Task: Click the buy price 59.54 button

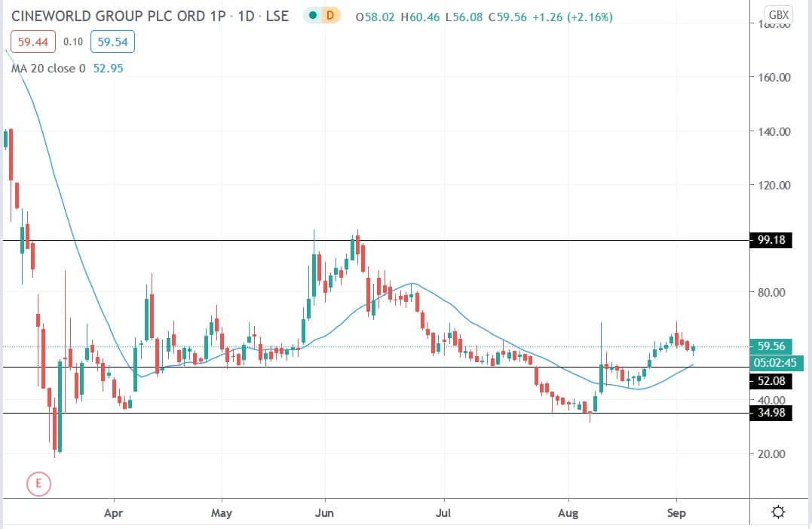Action: (x=112, y=42)
